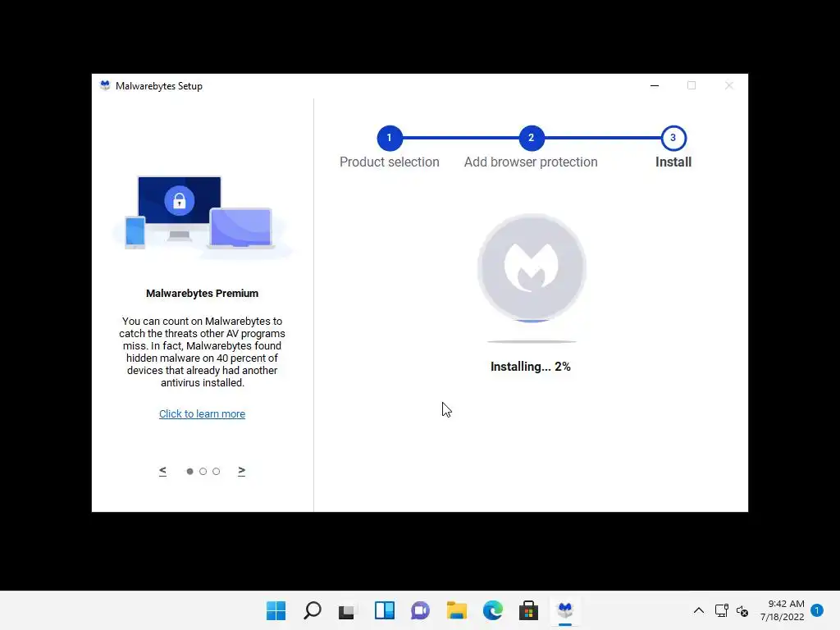Open Task View from the taskbar

tap(347, 610)
